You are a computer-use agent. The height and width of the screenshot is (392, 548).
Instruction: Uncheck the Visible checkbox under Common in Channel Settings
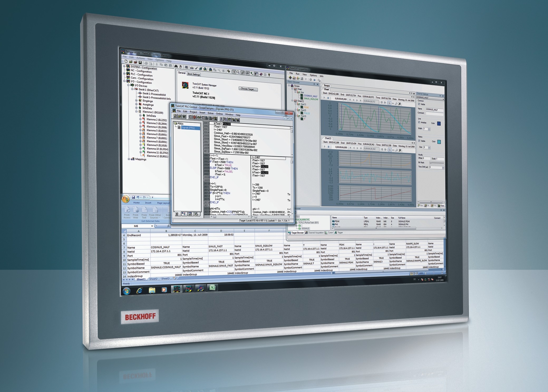point(419,104)
